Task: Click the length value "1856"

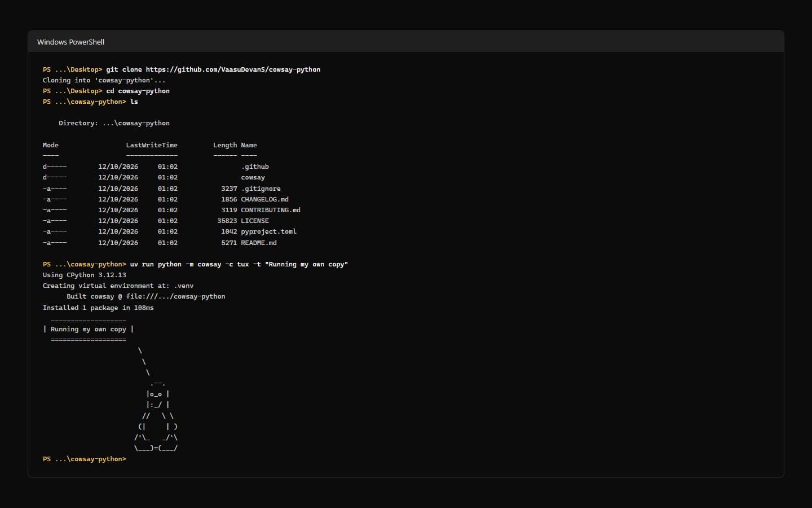Action: [229, 199]
